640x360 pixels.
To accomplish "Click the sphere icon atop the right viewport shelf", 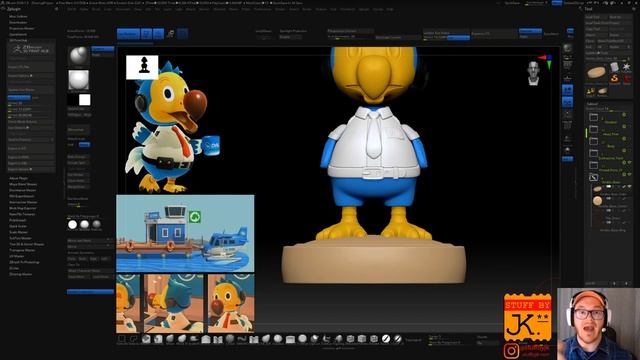I will (x=568, y=49).
